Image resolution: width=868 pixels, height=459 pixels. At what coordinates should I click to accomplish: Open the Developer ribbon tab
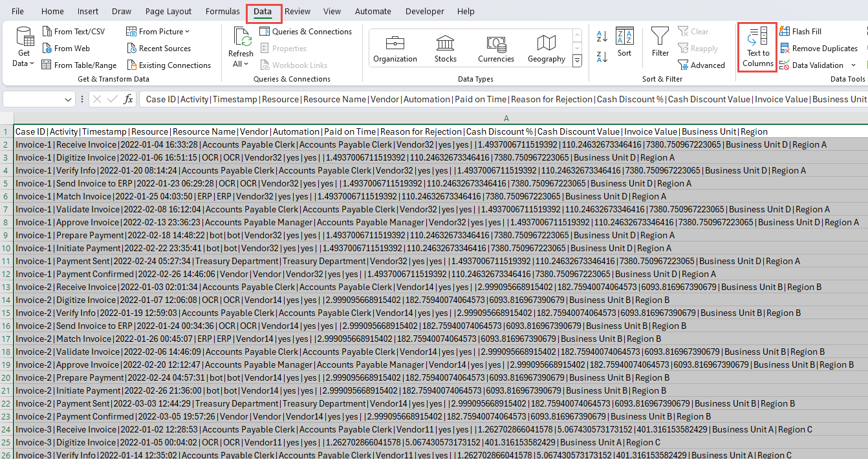coord(424,11)
